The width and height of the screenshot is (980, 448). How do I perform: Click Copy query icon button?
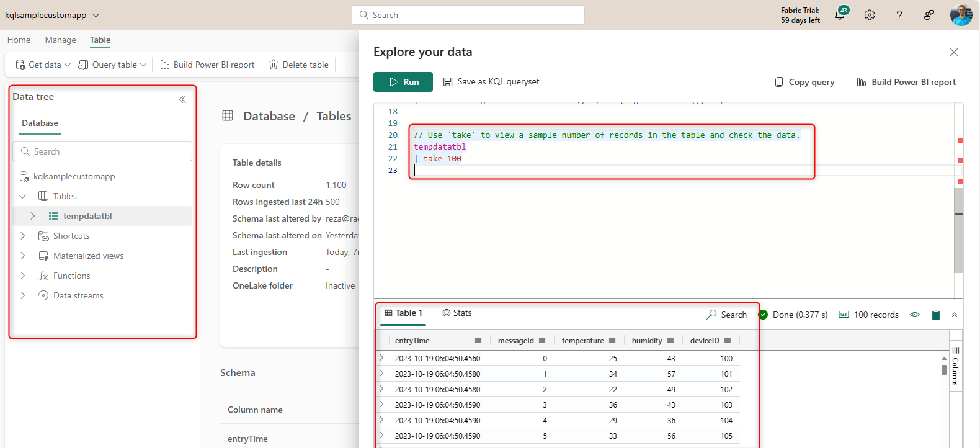(779, 82)
